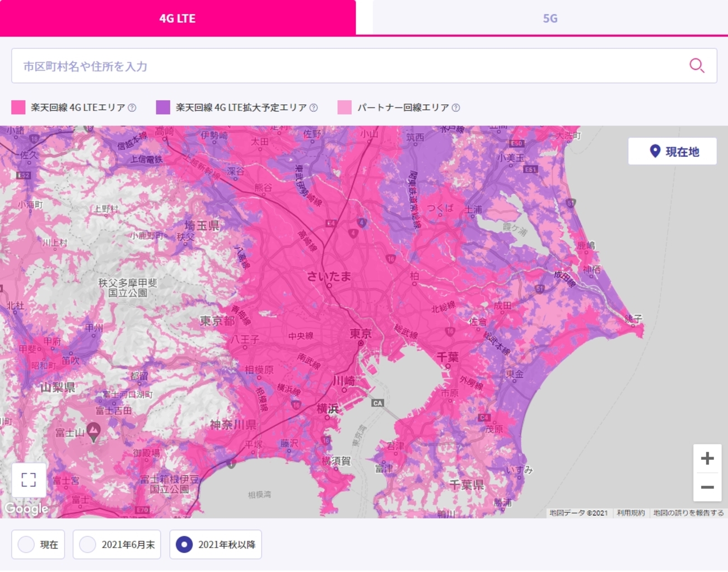Click the 八王子 city label
Viewport: 728px width, 572px height.
pos(245,339)
